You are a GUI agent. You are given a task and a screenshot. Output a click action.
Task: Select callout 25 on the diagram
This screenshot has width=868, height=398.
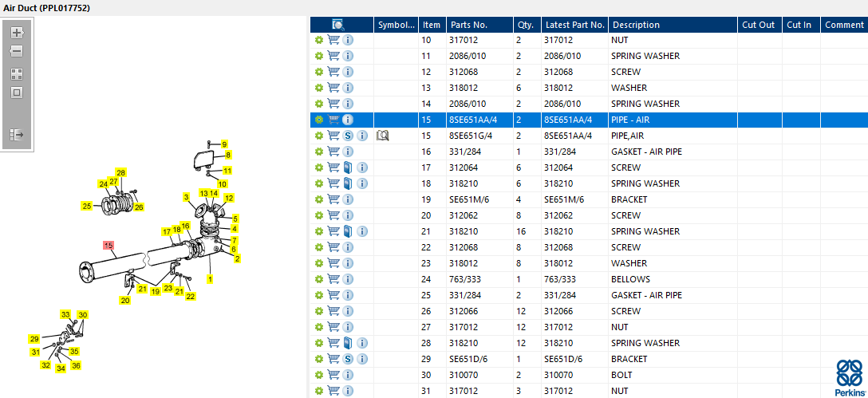pyautogui.click(x=86, y=207)
